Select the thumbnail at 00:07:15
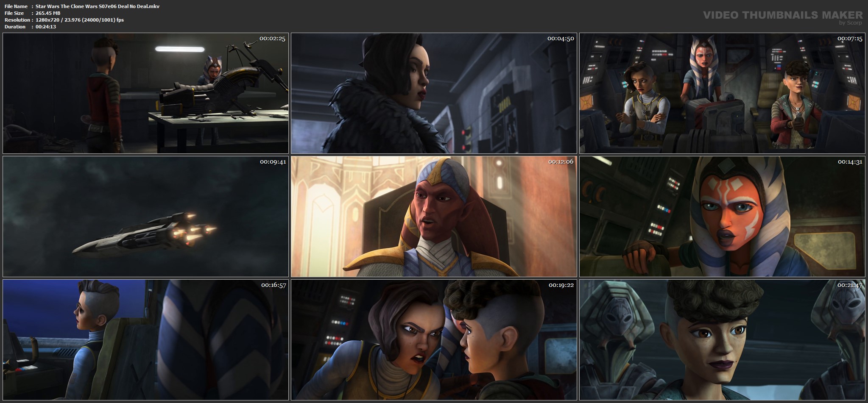The height and width of the screenshot is (403, 868). tap(722, 93)
